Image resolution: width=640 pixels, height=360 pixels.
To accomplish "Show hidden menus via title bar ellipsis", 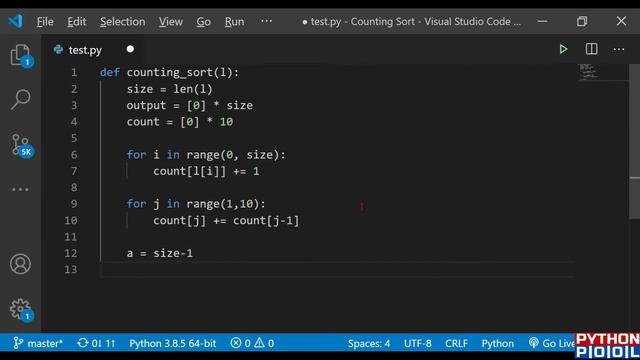I will click(x=267, y=21).
